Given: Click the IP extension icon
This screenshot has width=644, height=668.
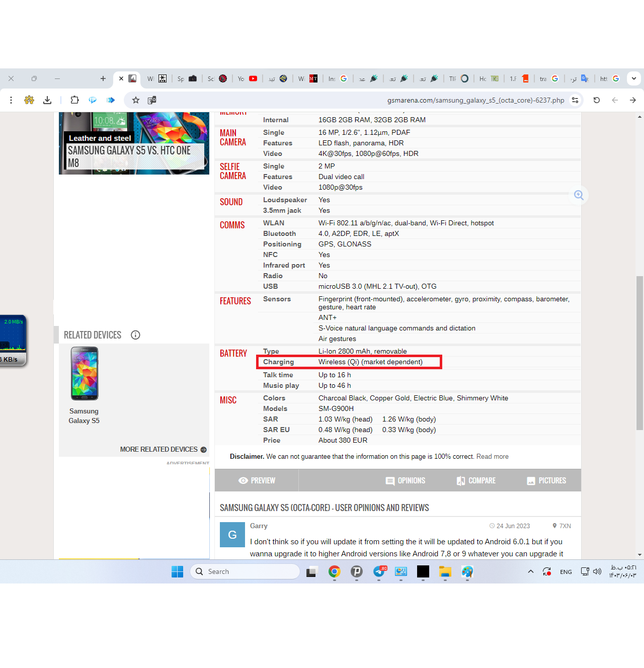Looking at the screenshot, I should 93,100.
